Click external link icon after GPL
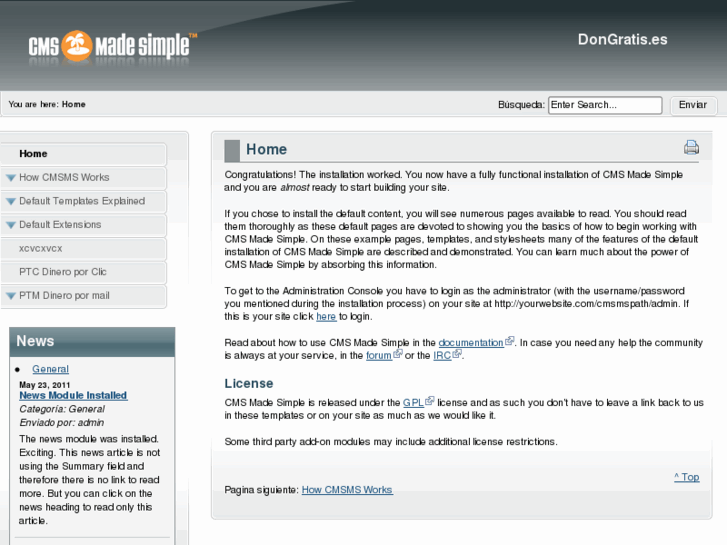The height and width of the screenshot is (545, 727). coord(430,401)
